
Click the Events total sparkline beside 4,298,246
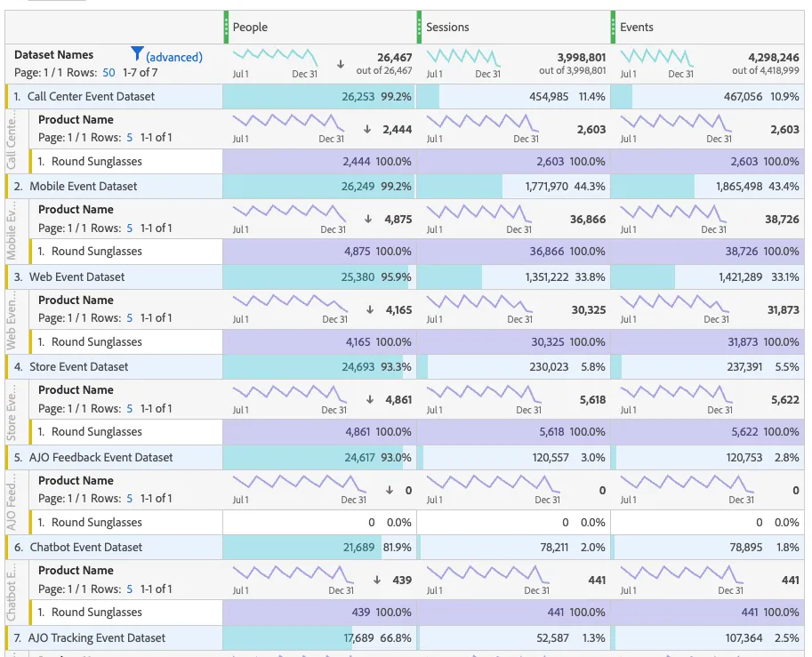tap(656, 57)
